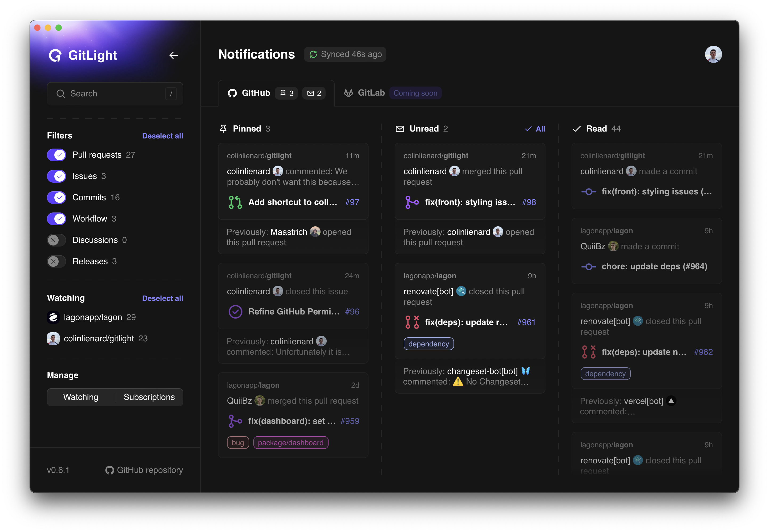Toggle off the Workflow filter
This screenshot has width=769, height=532.
point(57,219)
